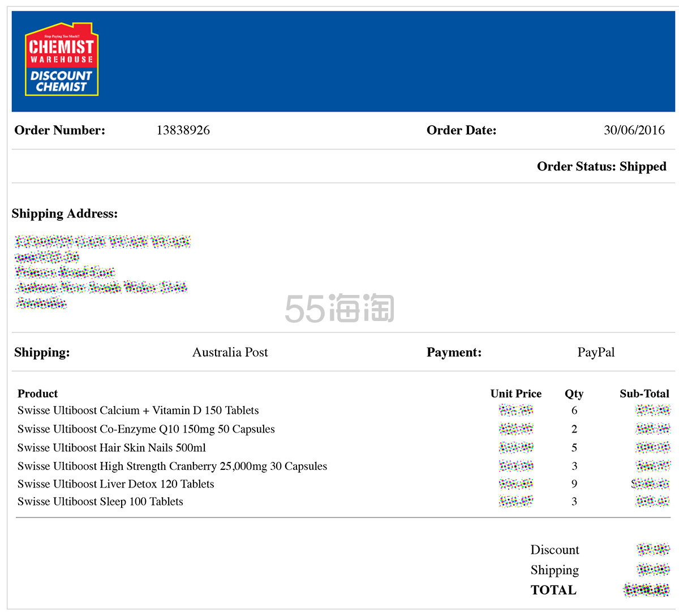This screenshot has height=616, width=679.
Task: Select Swisse Ultiboost Sleep 100 Tablets
Action: (x=100, y=502)
